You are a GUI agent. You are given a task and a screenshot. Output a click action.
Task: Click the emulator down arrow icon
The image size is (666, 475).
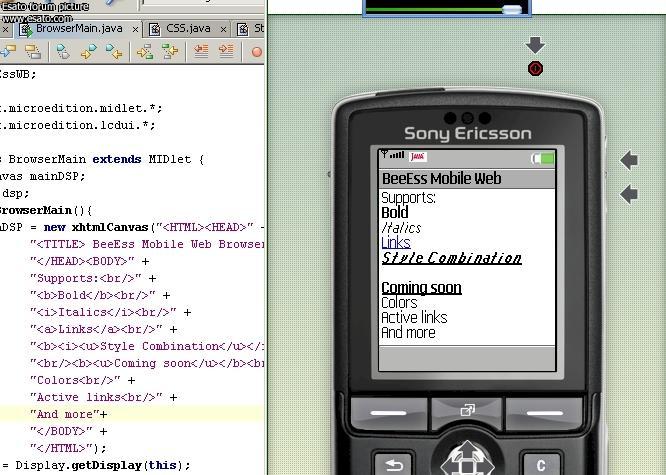535,45
